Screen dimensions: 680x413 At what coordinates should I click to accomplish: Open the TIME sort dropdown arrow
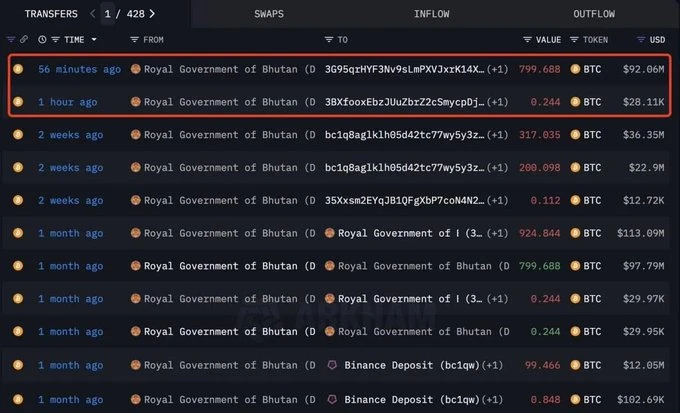click(94, 40)
